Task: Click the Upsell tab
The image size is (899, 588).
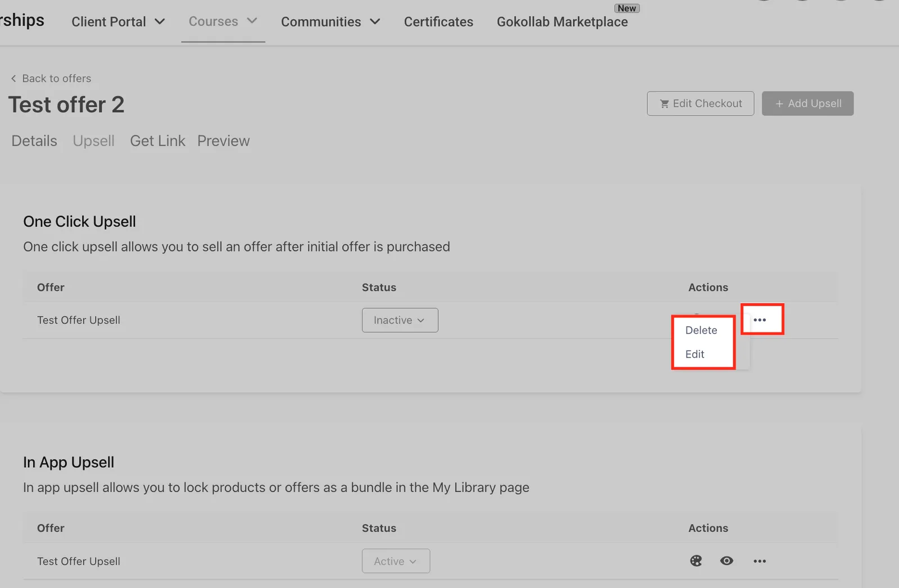Action: pyautogui.click(x=93, y=141)
